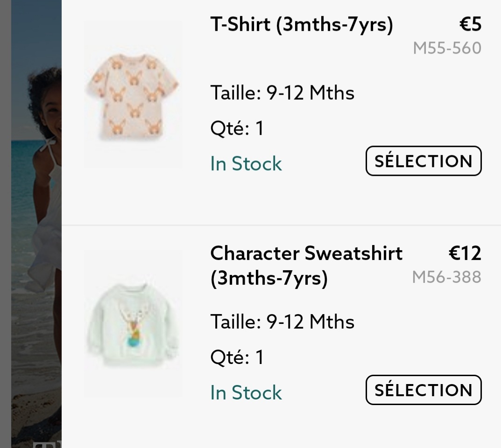Image resolution: width=501 pixels, height=448 pixels.
Task: Open the T-Shirt (3mths-7yrs) title link
Action: [302, 25]
